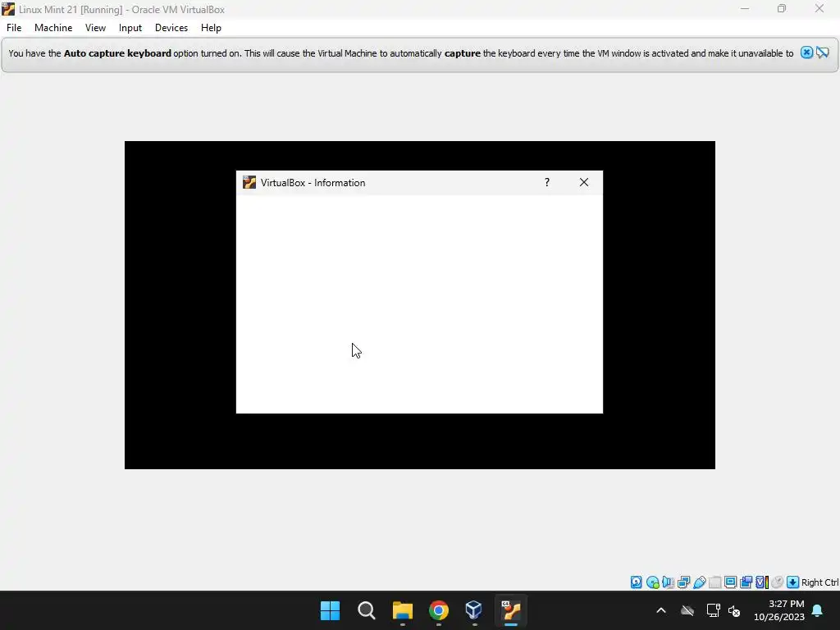This screenshot has width=840, height=630.
Task: Click the hard disk activity status icon
Action: coord(636,582)
